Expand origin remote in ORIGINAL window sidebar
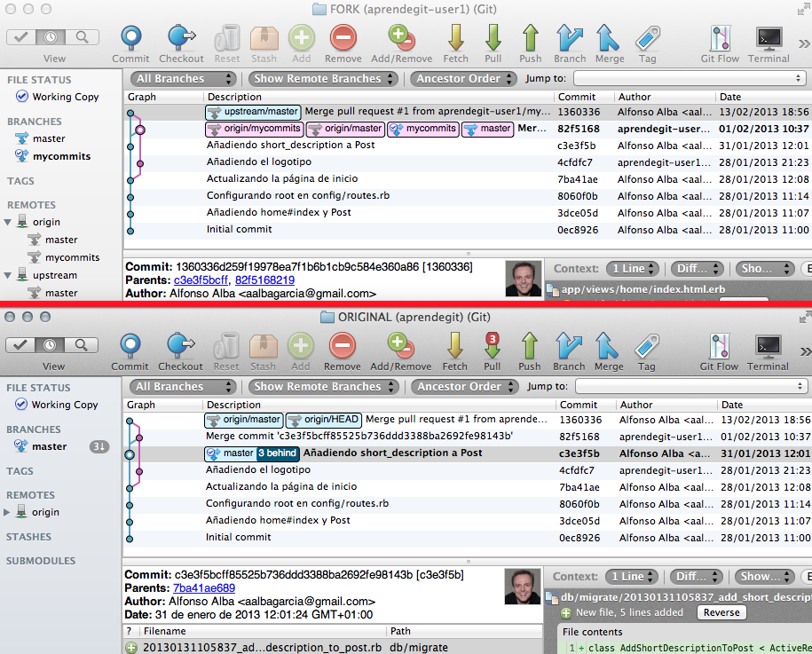812x654 pixels. coord(10,512)
